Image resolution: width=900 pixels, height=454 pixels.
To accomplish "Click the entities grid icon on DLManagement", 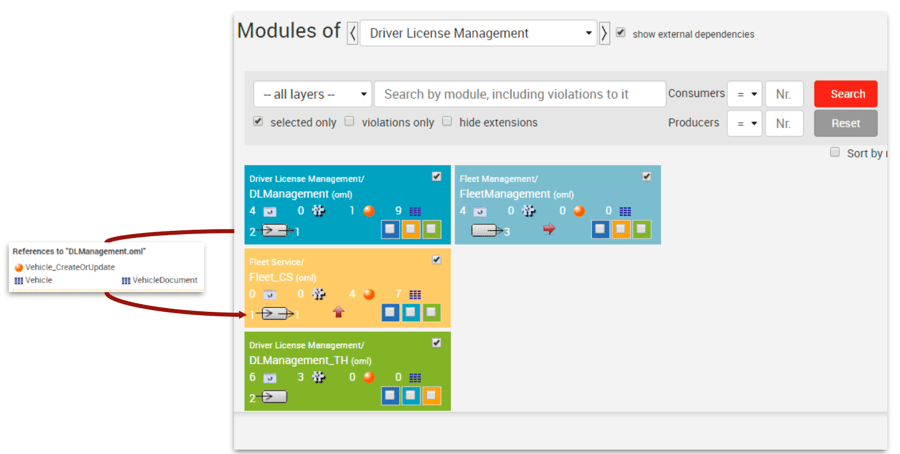I will click(415, 212).
